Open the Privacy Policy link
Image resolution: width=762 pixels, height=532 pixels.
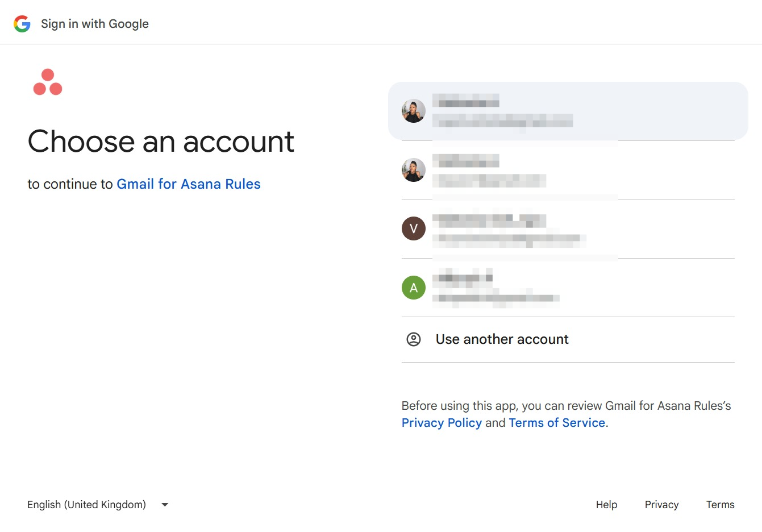pos(442,423)
